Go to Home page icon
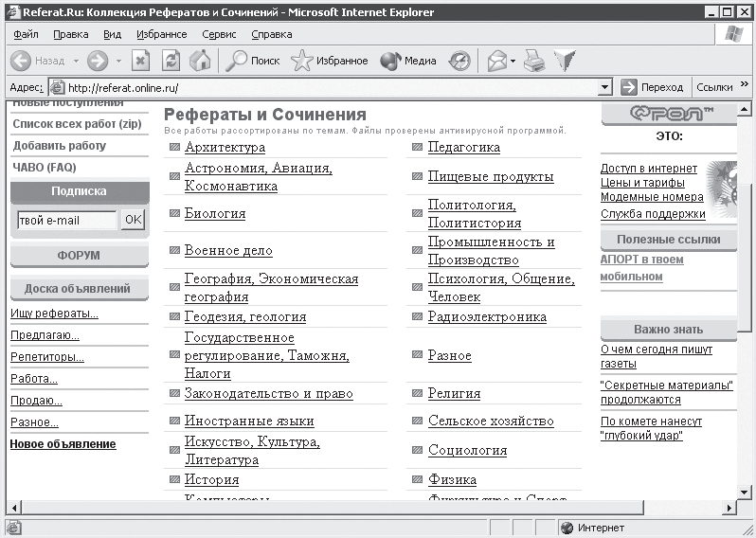Screen dimensions: 756x538 tap(200, 61)
